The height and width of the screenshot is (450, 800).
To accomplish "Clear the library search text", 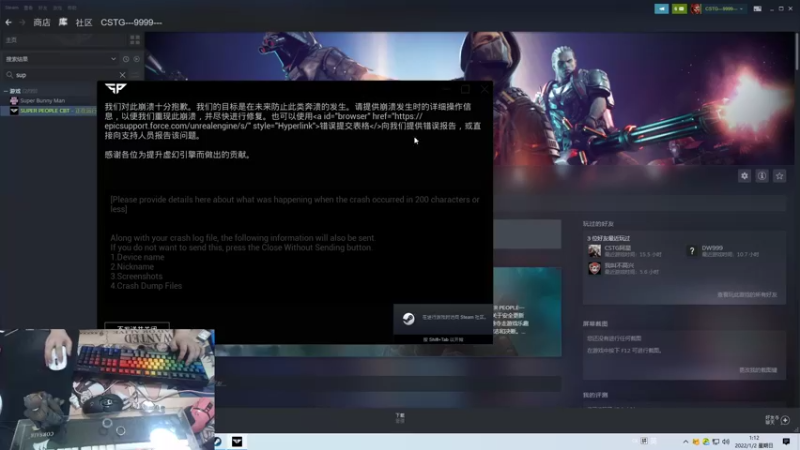I will [122, 75].
